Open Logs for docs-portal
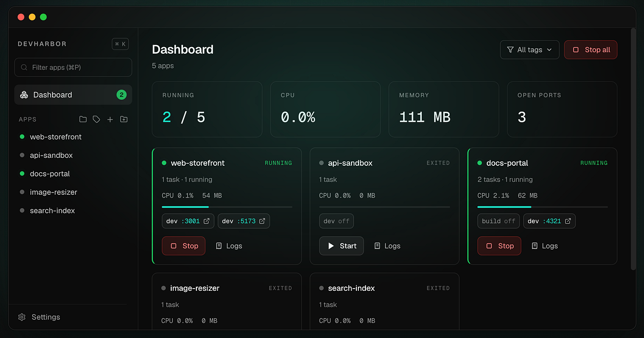 click(545, 246)
